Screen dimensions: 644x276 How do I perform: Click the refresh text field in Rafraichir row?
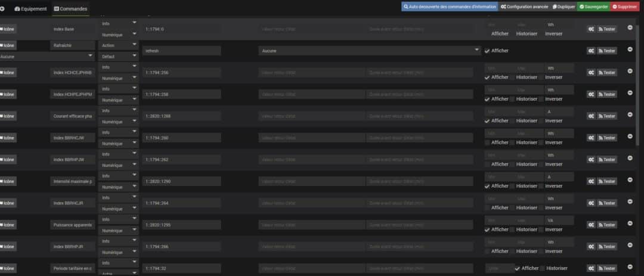pos(181,51)
